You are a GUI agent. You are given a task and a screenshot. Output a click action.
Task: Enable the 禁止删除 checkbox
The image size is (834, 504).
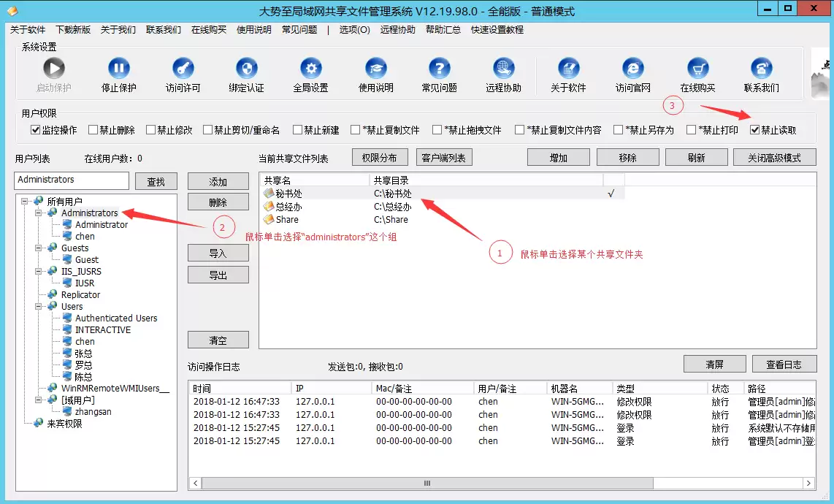(93, 130)
